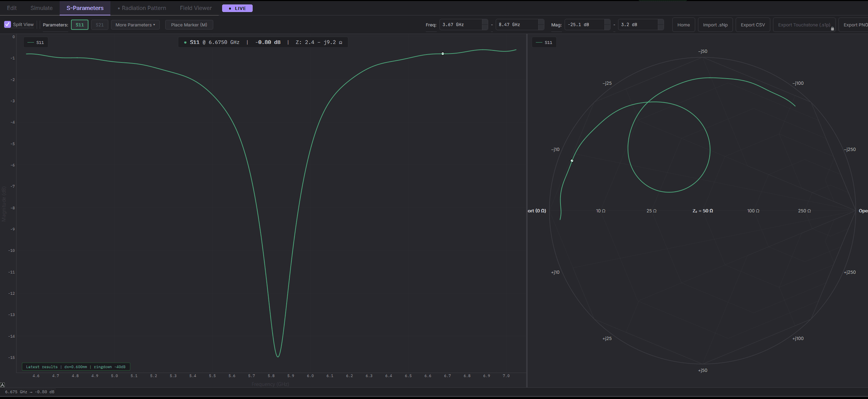This screenshot has height=399, width=868.
Task: Click the 100 Ω Smith chart label
Action: click(753, 211)
